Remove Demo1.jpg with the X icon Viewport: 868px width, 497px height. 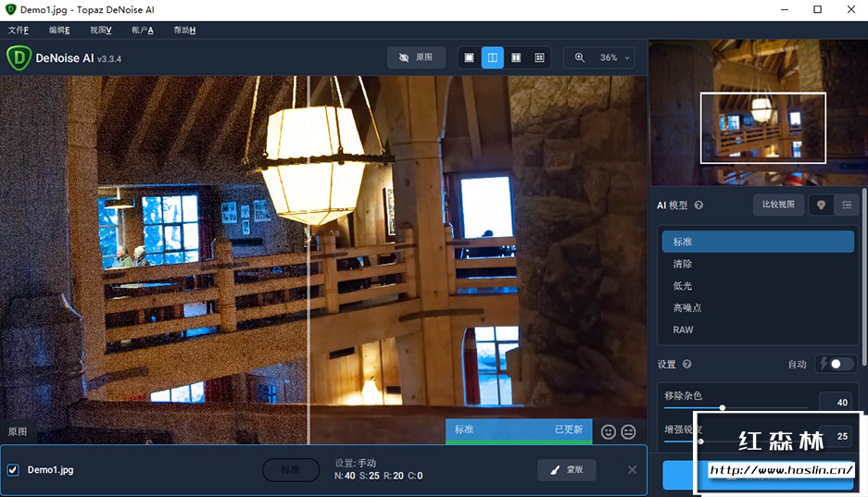pos(632,470)
